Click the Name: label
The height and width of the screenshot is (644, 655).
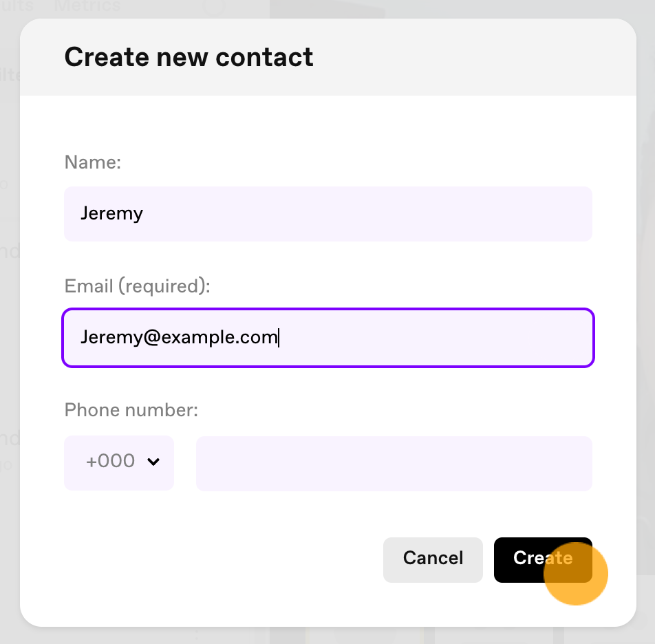coord(93,162)
